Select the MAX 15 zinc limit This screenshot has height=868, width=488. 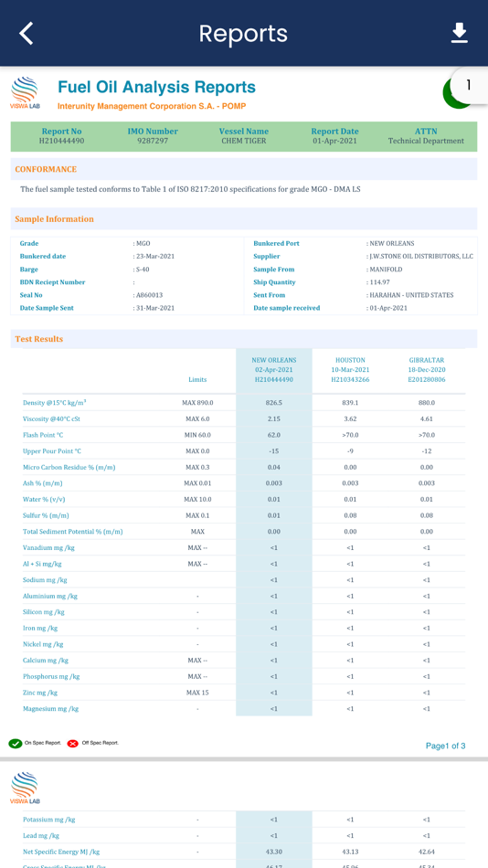(x=197, y=693)
